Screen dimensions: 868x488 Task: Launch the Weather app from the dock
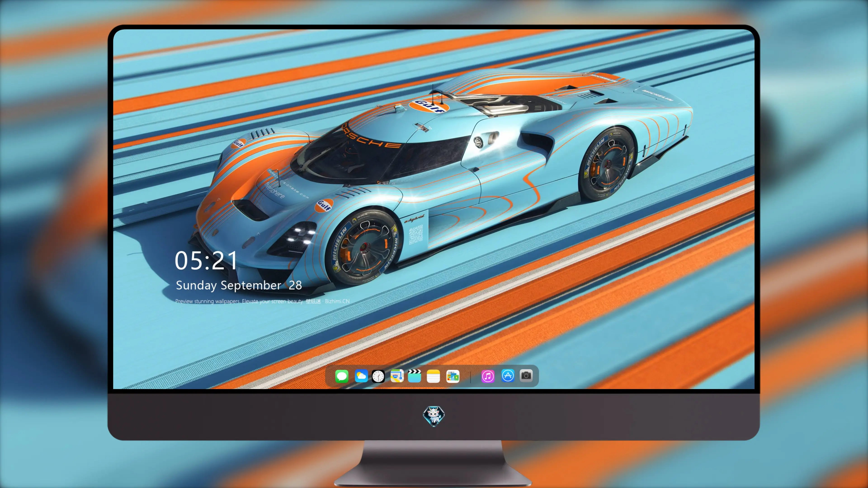(x=361, y=376)
